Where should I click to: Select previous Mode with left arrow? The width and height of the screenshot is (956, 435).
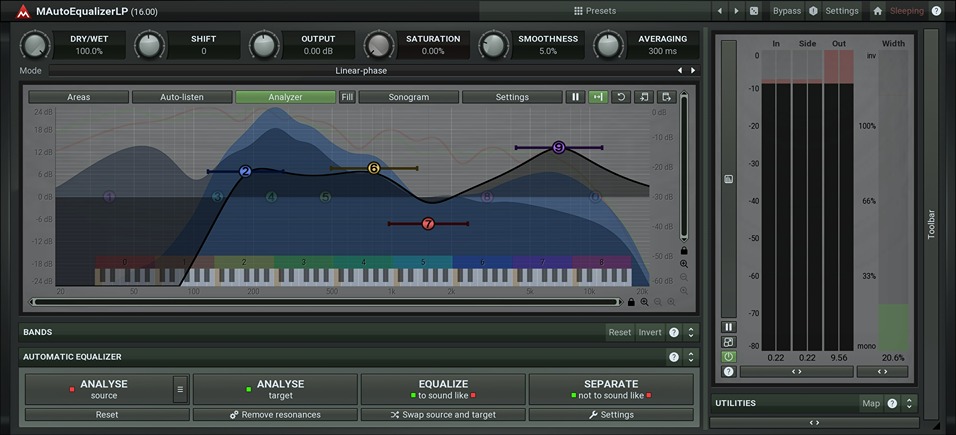680,71
